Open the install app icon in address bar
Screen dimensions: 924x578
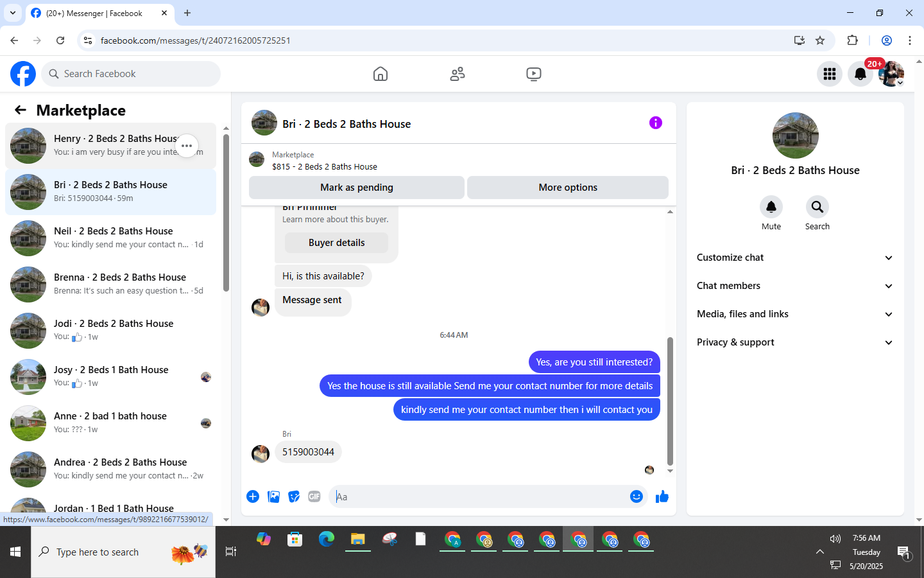click(x=800, y=40)
